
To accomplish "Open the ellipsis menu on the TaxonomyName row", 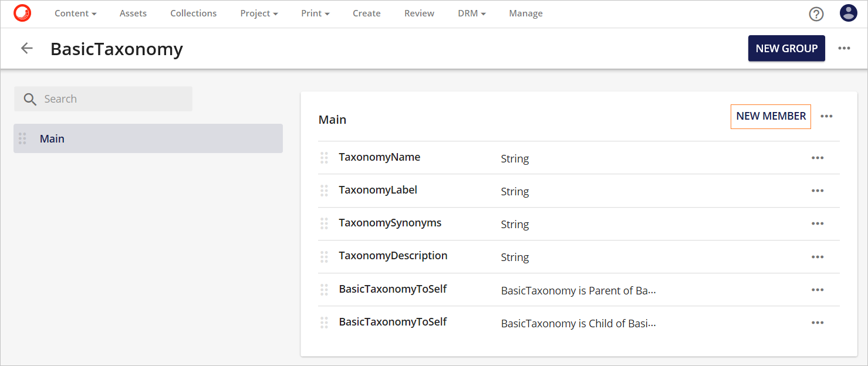I will pyautogui.click(x=818, y=158).
